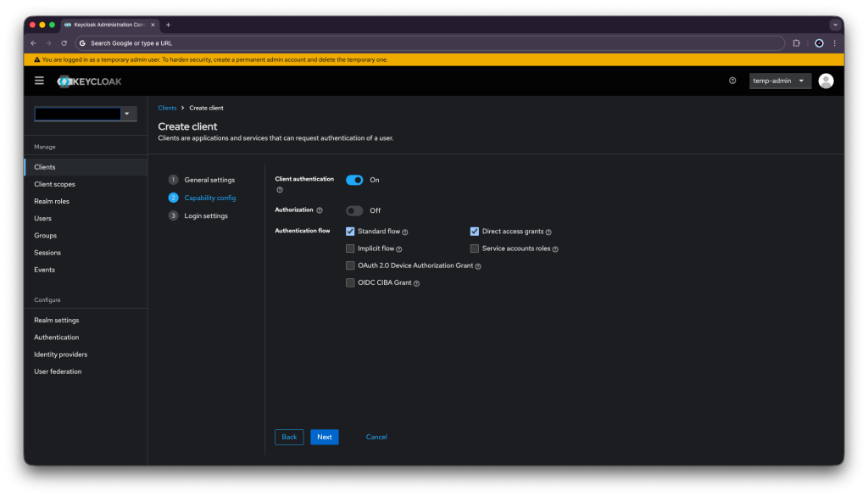
Task: Enable Service accounts roles checkbox
Action: 475,248
